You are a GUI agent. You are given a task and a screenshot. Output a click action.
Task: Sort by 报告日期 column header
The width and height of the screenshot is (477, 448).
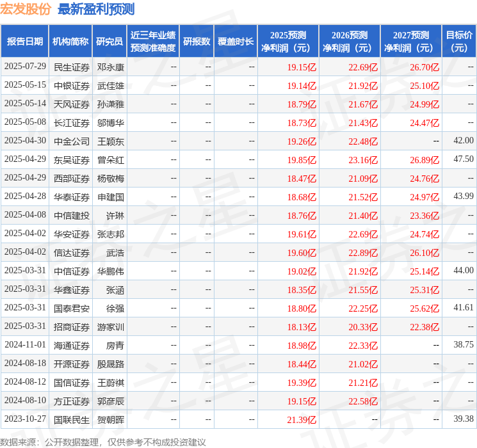25,42
